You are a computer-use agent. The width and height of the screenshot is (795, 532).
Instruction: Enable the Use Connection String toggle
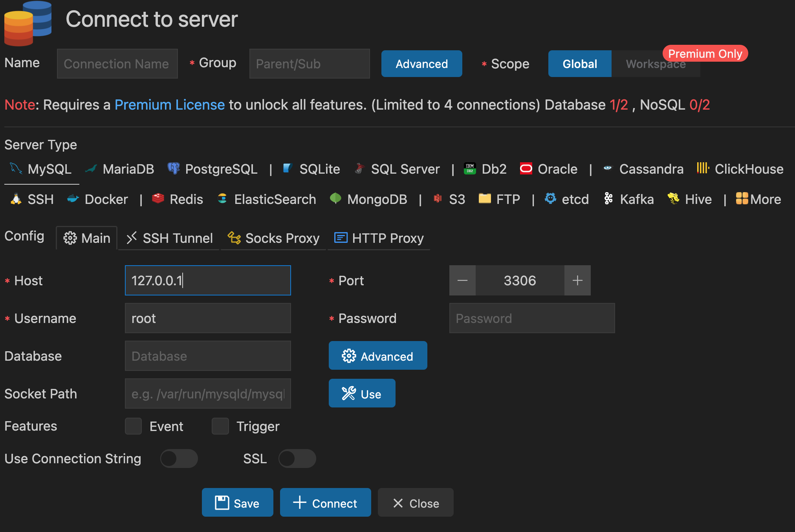(x=179, y=459)
